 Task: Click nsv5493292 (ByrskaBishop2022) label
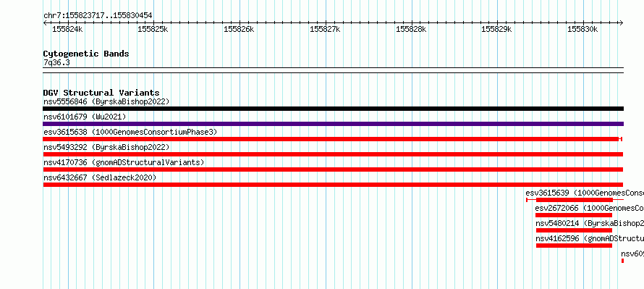click(106, 147)
